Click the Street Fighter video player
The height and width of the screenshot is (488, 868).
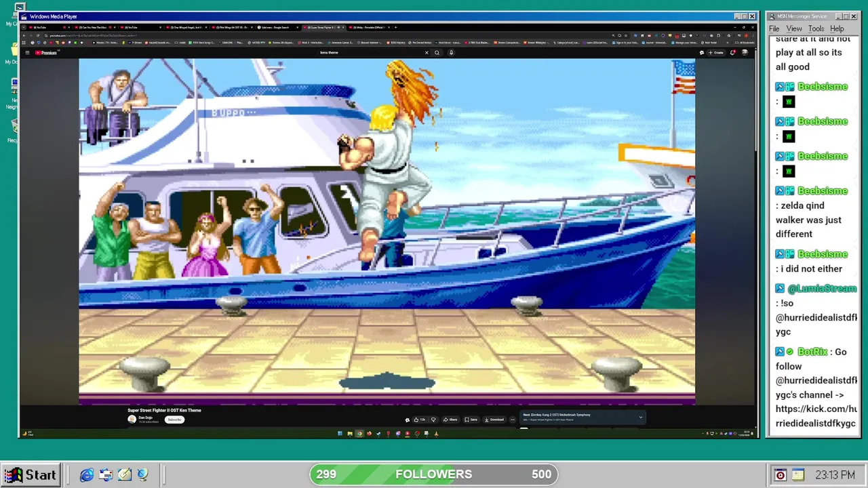387,231
